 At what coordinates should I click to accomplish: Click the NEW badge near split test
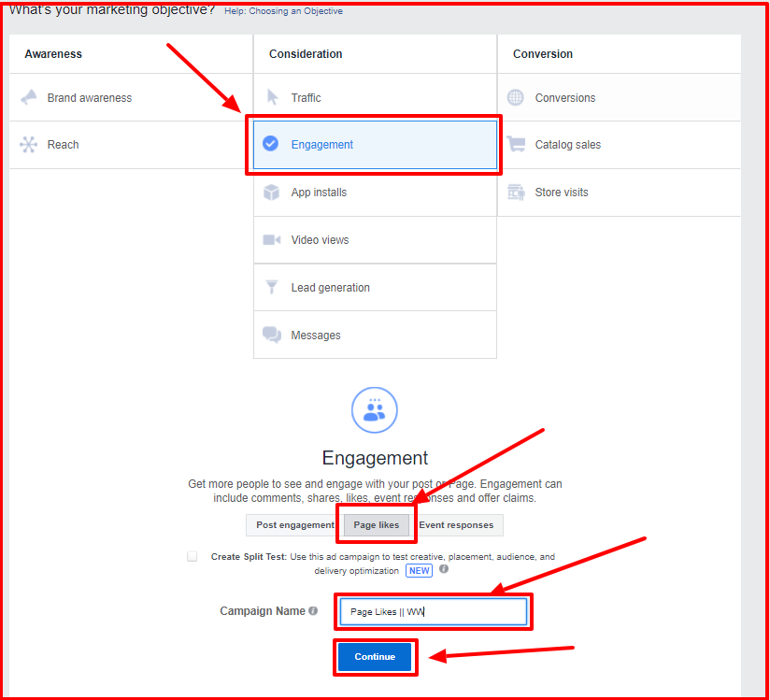tap(419, 570)
